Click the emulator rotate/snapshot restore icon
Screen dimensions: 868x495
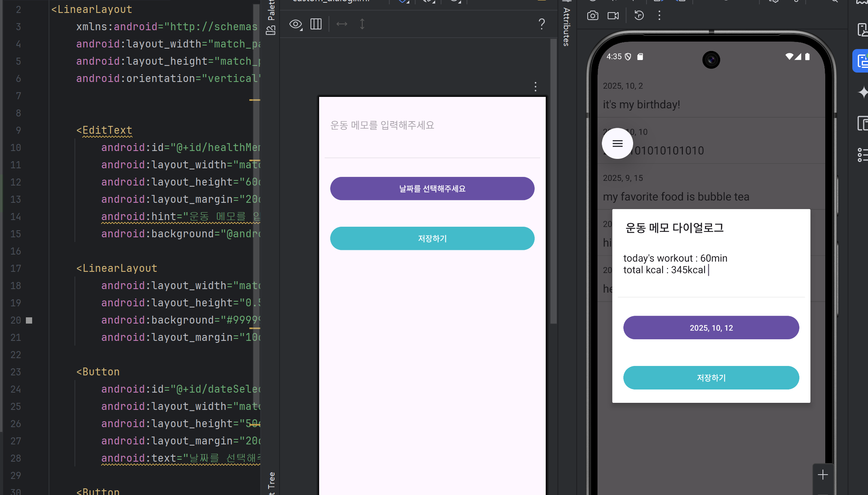[639, 16]
